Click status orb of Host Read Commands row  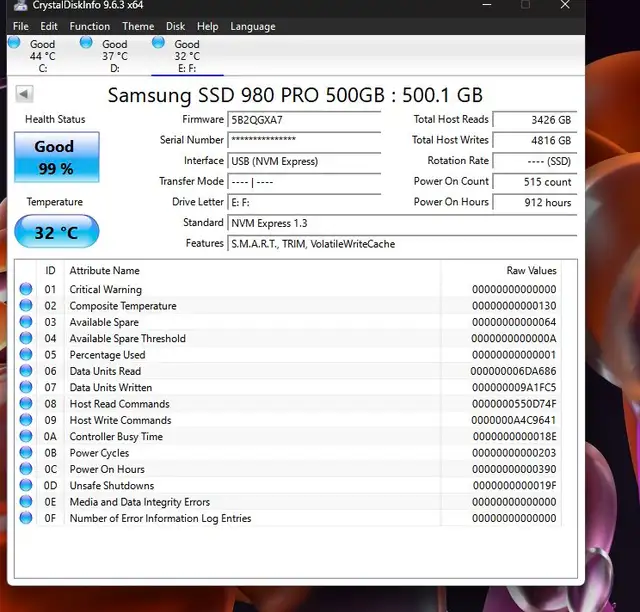click(x=26, y=403)
